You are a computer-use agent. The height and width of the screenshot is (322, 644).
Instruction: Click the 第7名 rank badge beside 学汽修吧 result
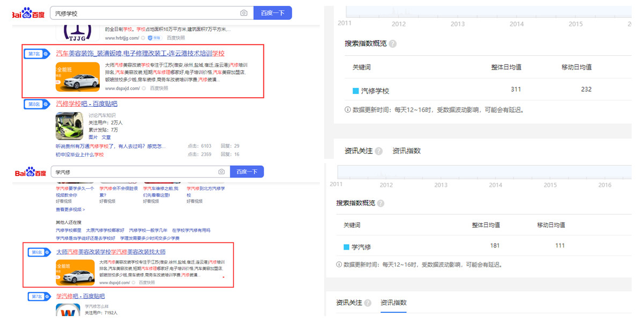tap(39, 296)
